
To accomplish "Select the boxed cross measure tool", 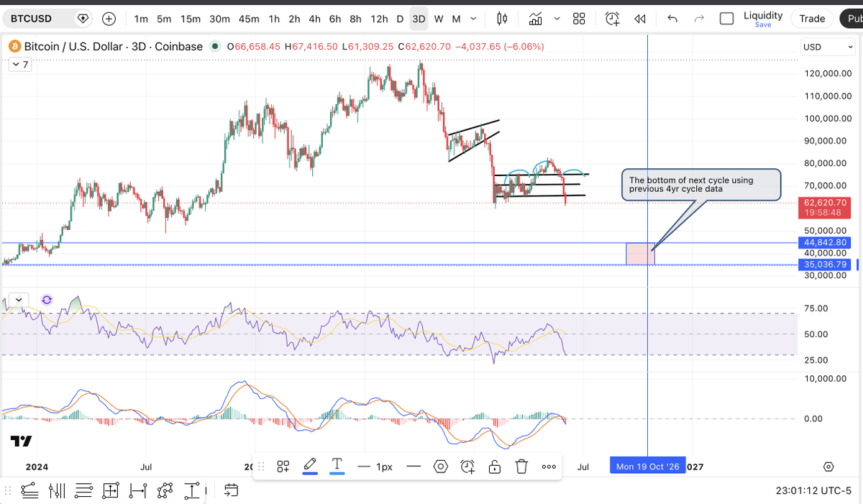I will click(x=110, y=491).
